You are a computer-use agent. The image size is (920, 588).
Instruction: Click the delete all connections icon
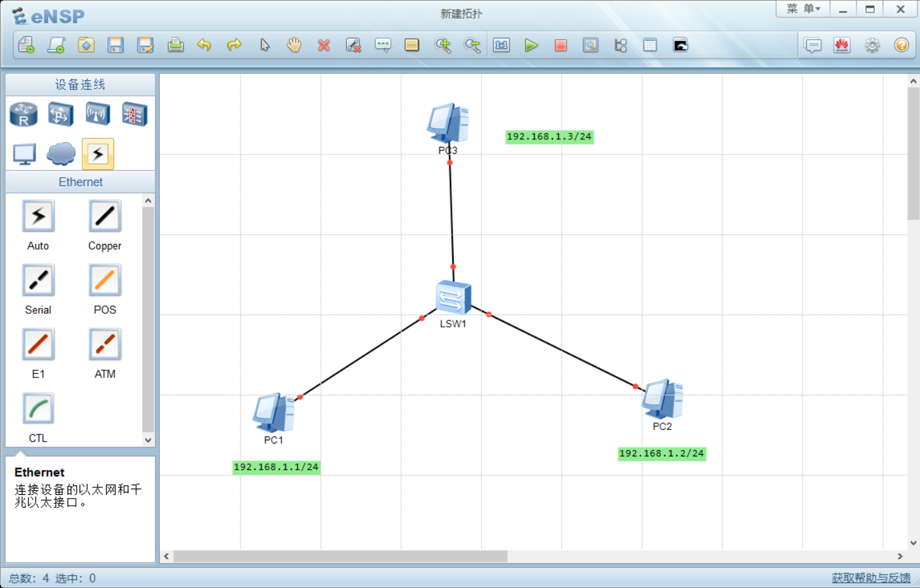[x=353, y=45]
